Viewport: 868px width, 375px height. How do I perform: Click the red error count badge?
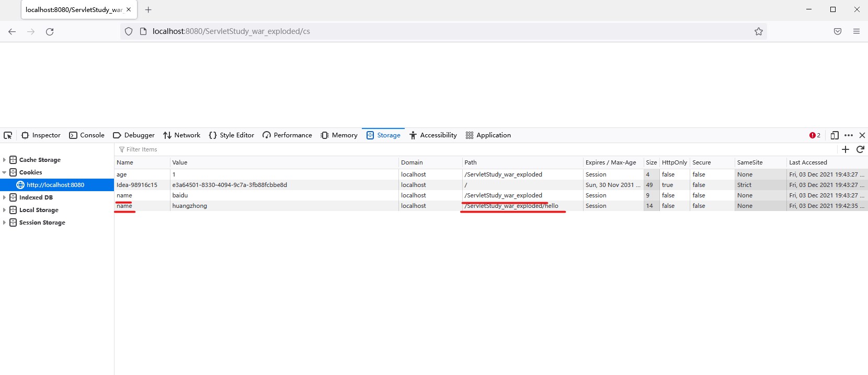pyautogui.click(x=815, y=135)
